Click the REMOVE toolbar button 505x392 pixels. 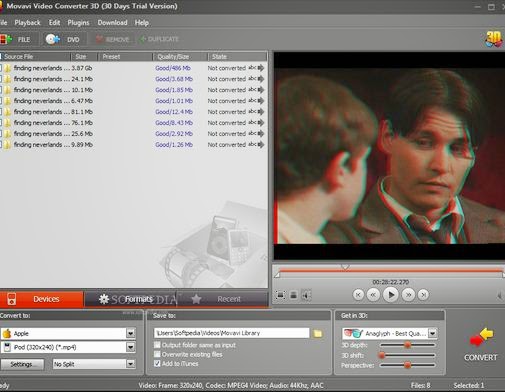113,39
